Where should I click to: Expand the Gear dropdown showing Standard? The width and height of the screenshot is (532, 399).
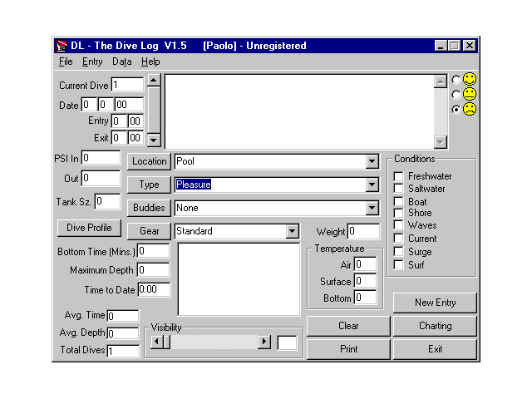(291, 231)
